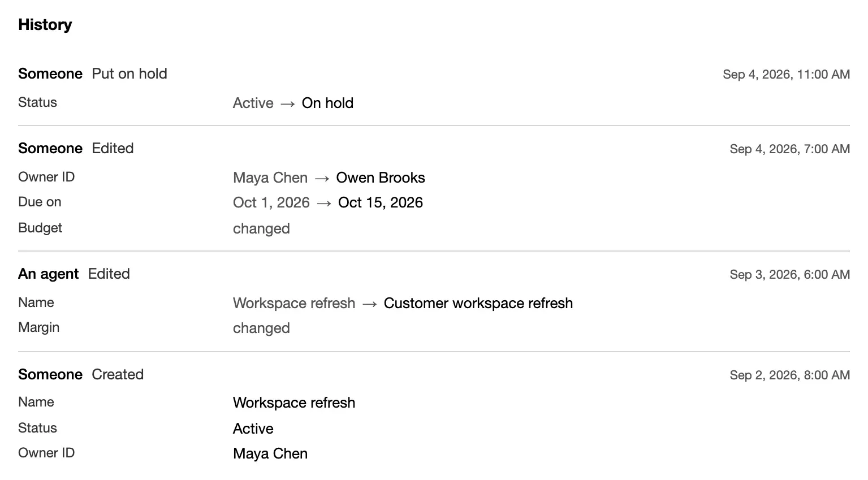Image resolution: width=868 pixels, height=480 pixels.
Task: Click 'Workspace refresh' name in Created entry
Action: tap(294, 403)
